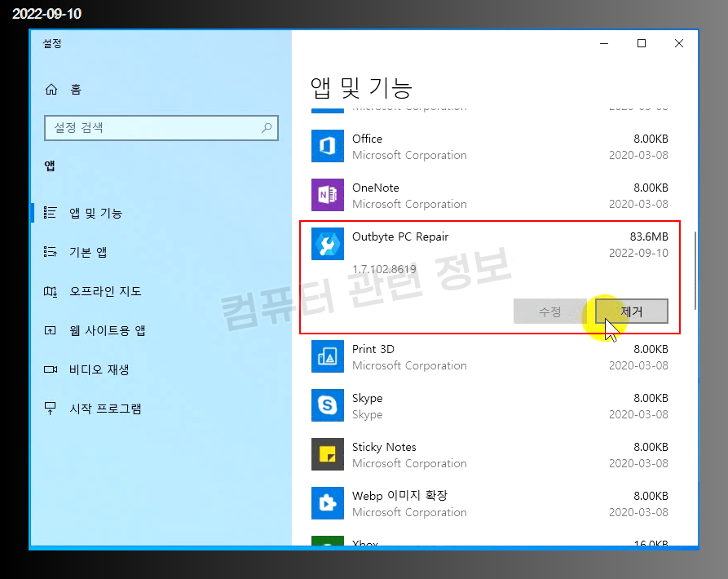The image size is (728, 579).
Task: Click the 앱 및 기능 page heading
Action: tap(361, 88)
